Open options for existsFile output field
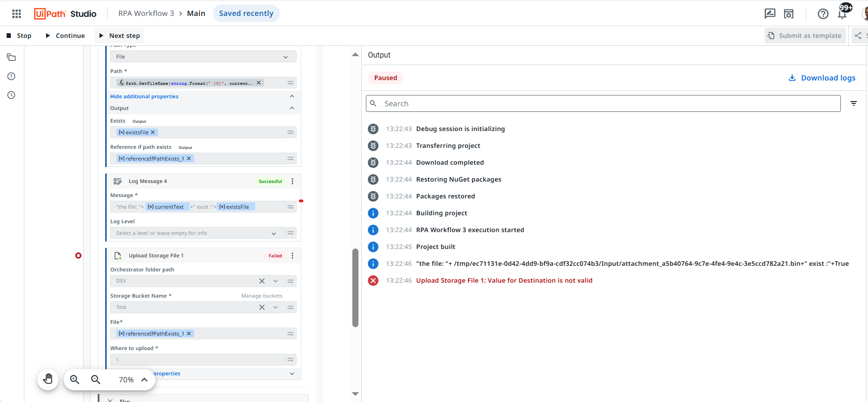This screenshot has height=402, width=868. click(x=291, y=132)
